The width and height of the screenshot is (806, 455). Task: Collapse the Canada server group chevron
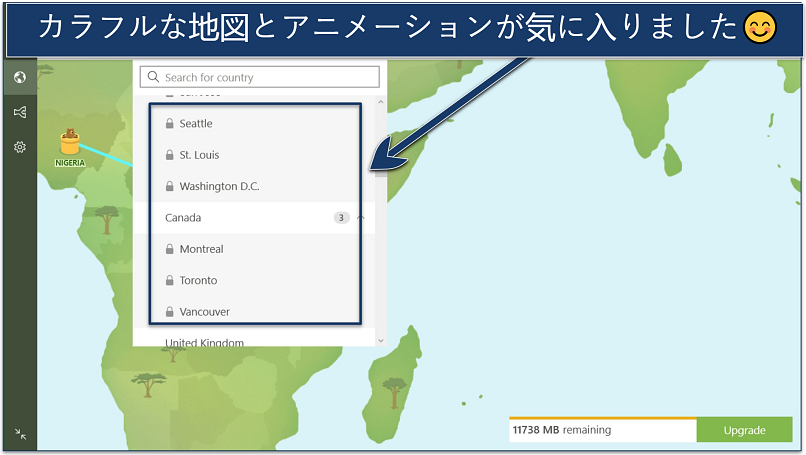point(361,218)
